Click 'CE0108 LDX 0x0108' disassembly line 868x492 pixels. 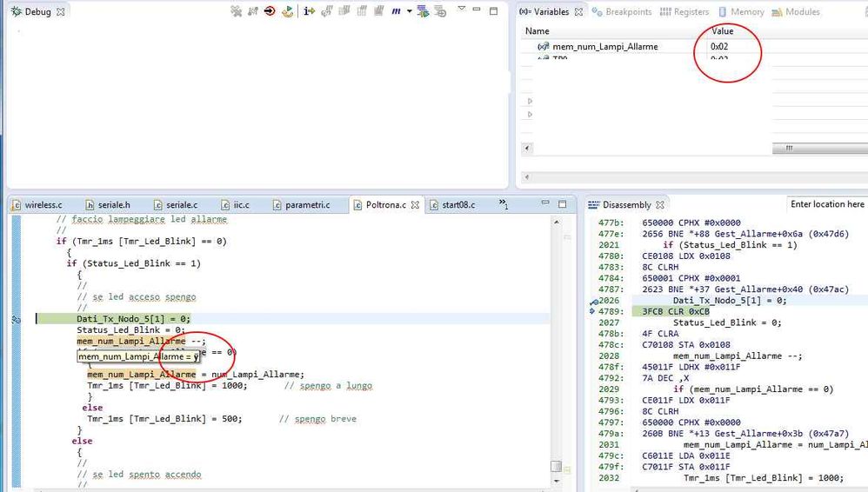coord(686,256)
